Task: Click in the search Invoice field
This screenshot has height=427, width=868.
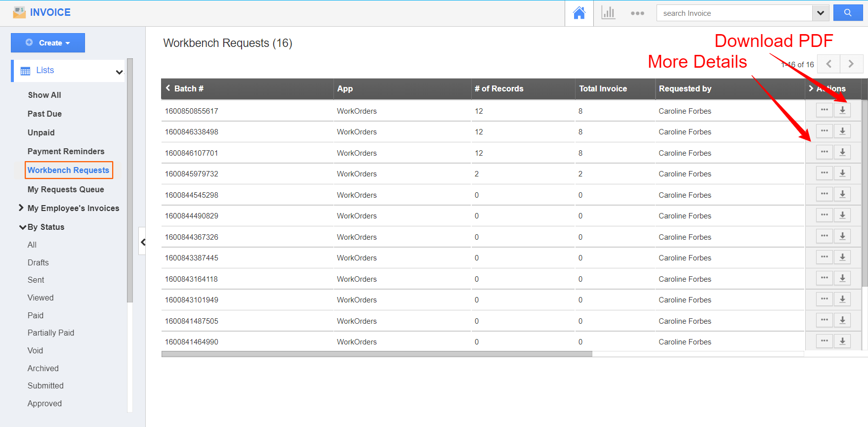Action: [x=734, y=13]
